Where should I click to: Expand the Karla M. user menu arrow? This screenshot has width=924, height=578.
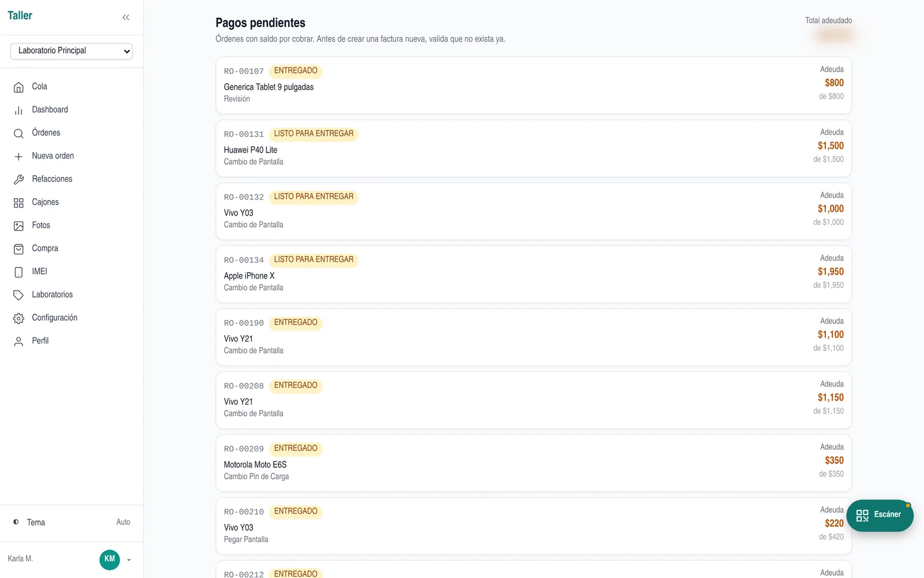click(x=129, y=560)
